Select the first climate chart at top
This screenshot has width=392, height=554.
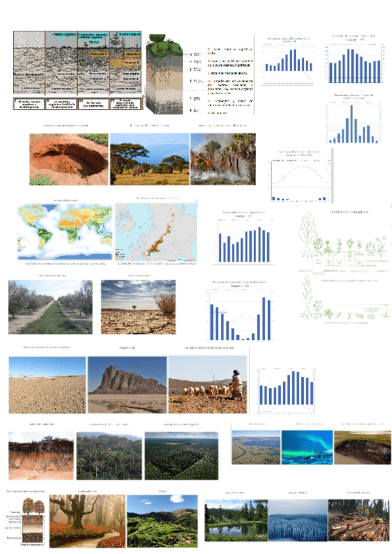[288, 60]
